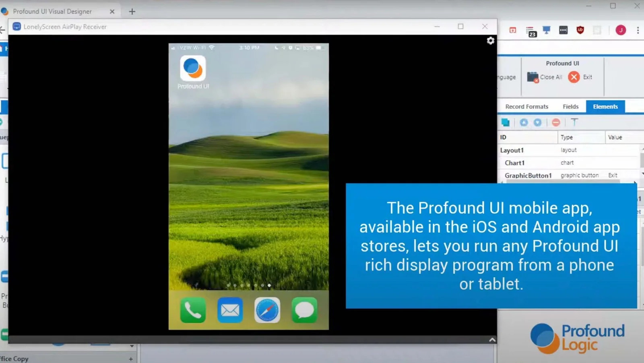Click the phone home screen page dots
This screenshot has width=644, height=363.
pyautogui.click(x=249, y=285)
